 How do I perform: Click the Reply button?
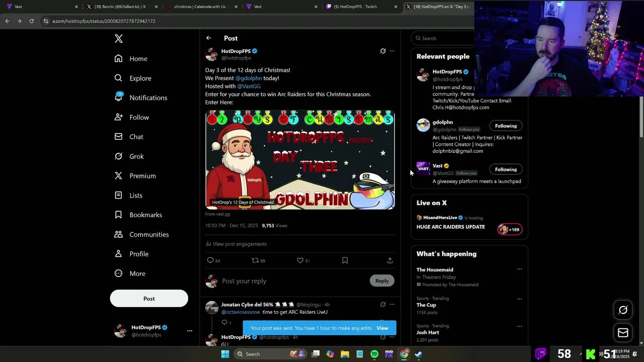click(x=382, y=281)
